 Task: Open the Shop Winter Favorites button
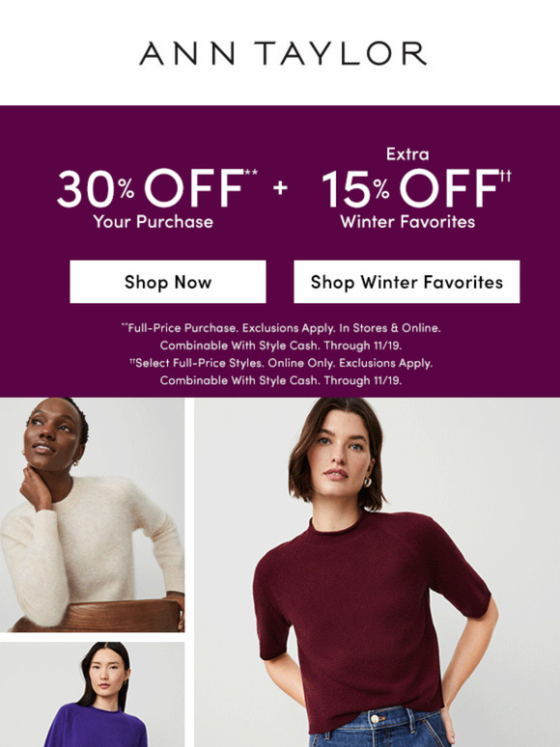pos(406,282)
